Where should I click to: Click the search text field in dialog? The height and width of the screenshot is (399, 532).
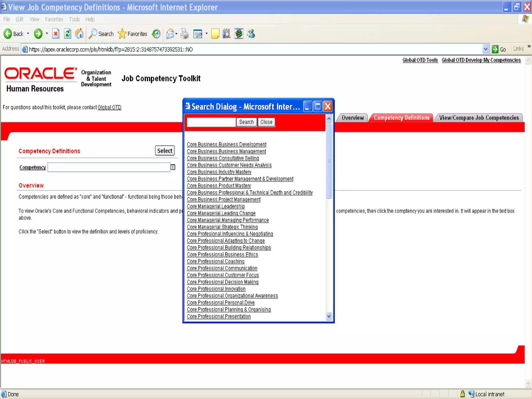[x=211, y=122]
